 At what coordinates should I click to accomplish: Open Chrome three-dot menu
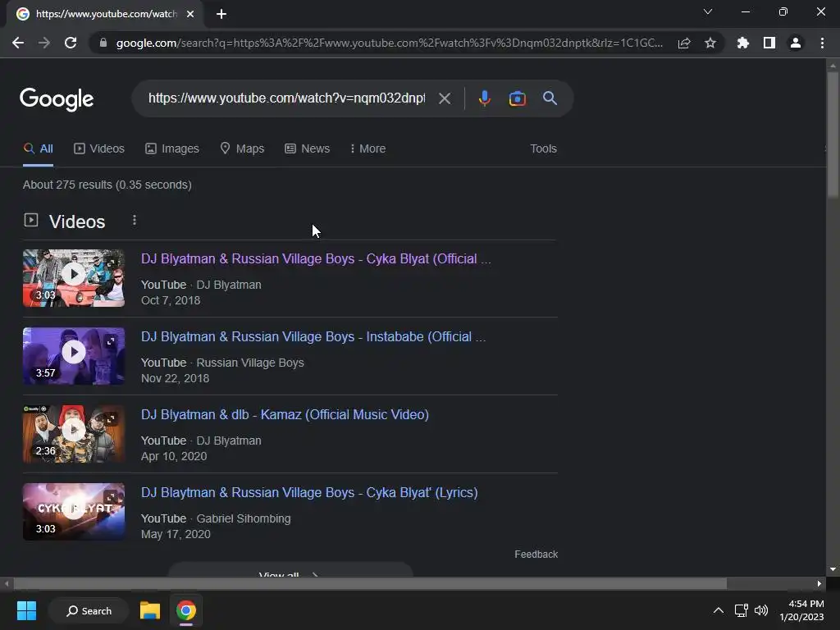[822, 43]
